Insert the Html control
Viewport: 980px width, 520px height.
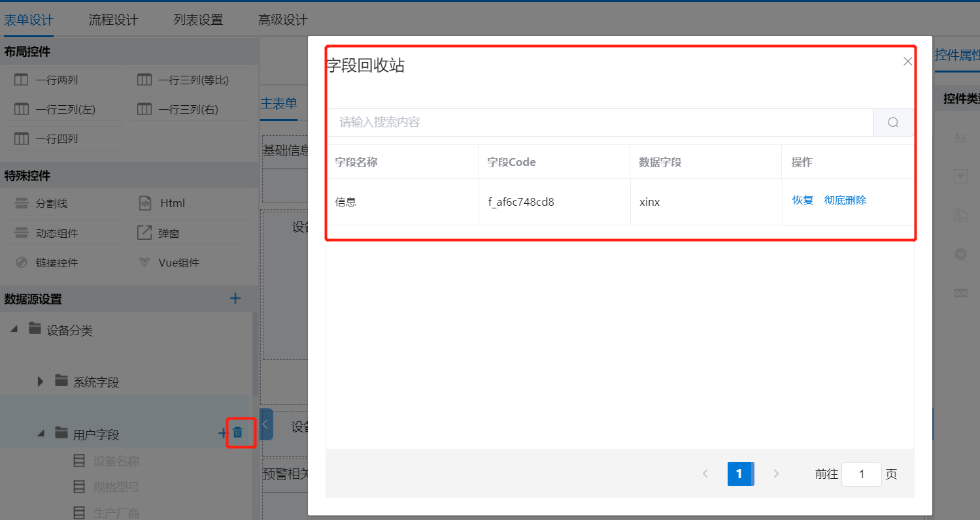[188, 203]
